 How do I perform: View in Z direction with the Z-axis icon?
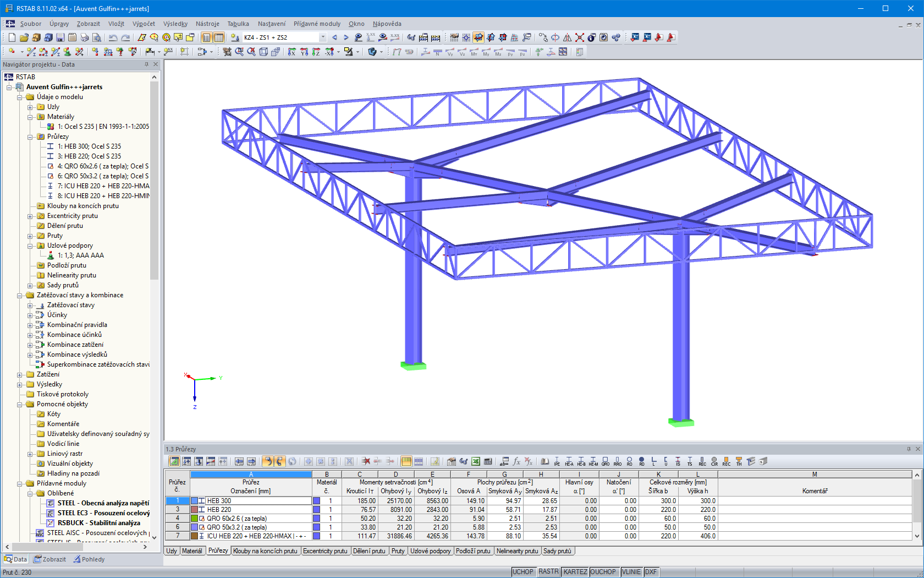316,52
